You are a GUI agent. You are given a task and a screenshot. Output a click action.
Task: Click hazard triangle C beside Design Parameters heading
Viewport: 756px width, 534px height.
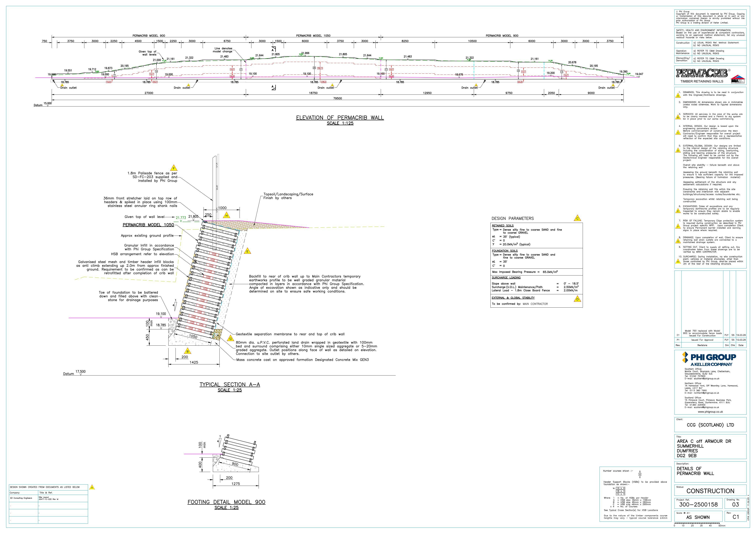[x=577, y=218]
